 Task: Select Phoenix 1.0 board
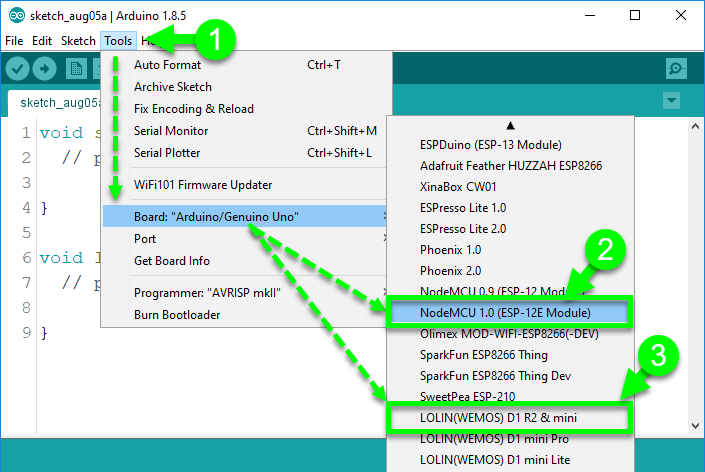click(x=510, y=249)
